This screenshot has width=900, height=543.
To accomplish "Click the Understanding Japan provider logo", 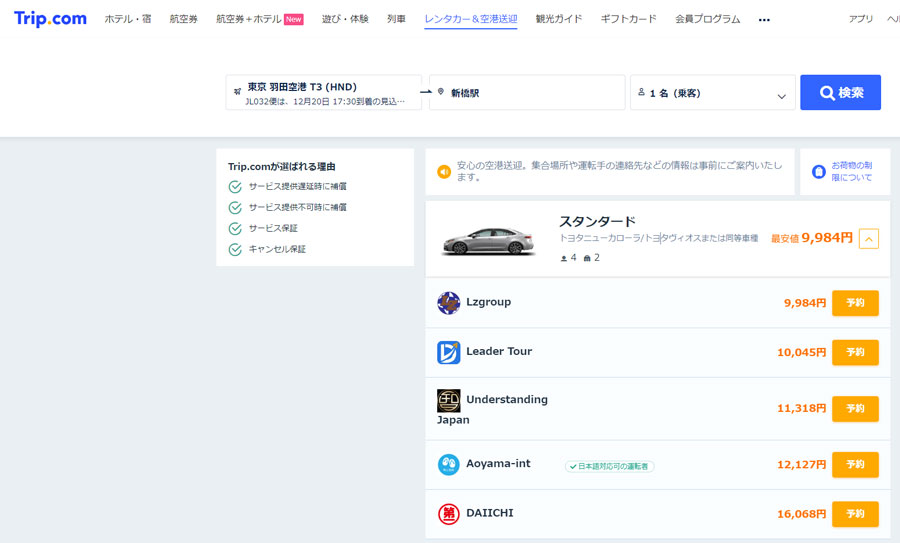I will tap(448, 401).
